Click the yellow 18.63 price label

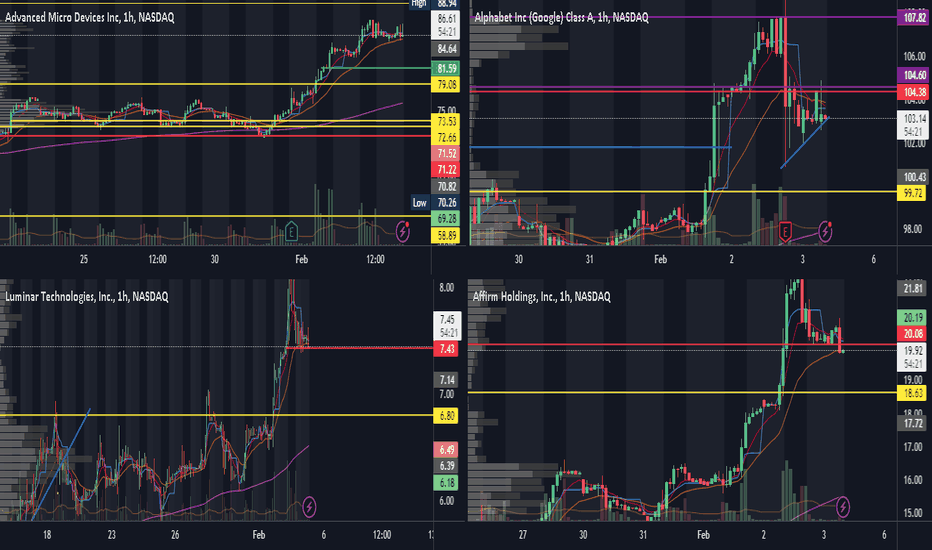tap(912, 392)
